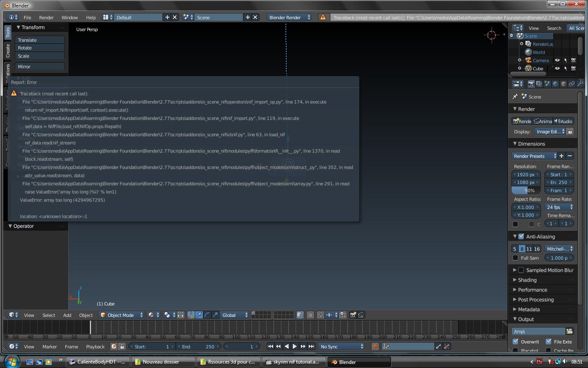The width and height of the screenshot is (588, 368).
Task: Toggle proportional editing circle icon
Action: click(310, 315)
